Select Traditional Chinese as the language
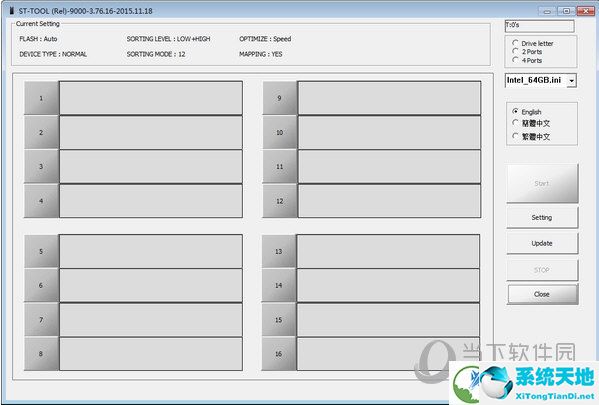The height and width of the screenshot is (405, 599). click(x=531, y=137)
